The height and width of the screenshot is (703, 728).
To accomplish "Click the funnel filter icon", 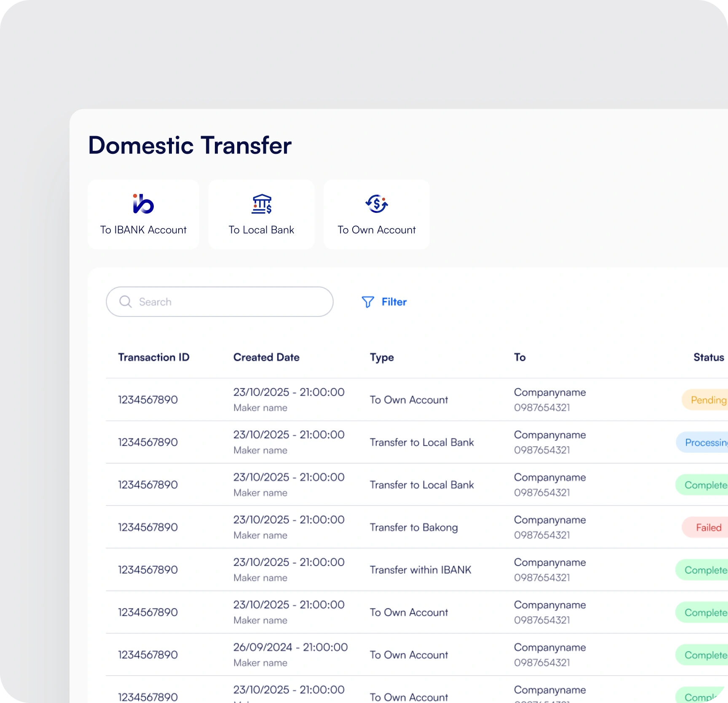I will (368, 302).
